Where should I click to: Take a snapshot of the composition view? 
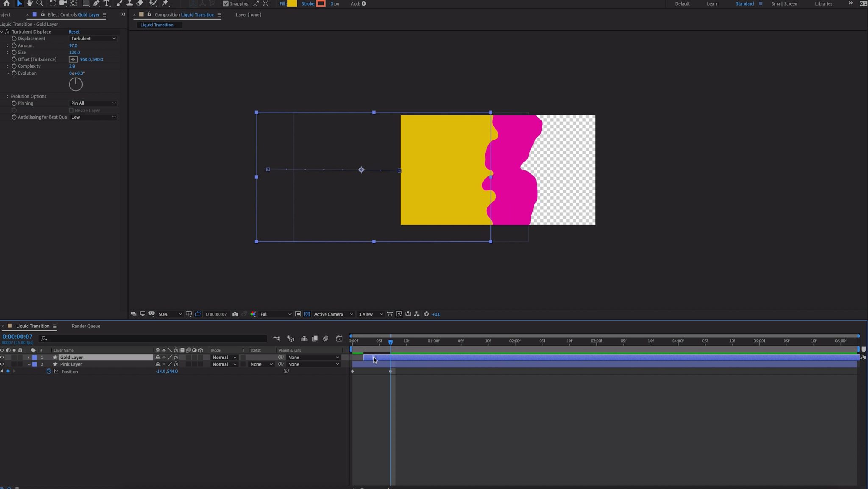(x=236, y=314)
